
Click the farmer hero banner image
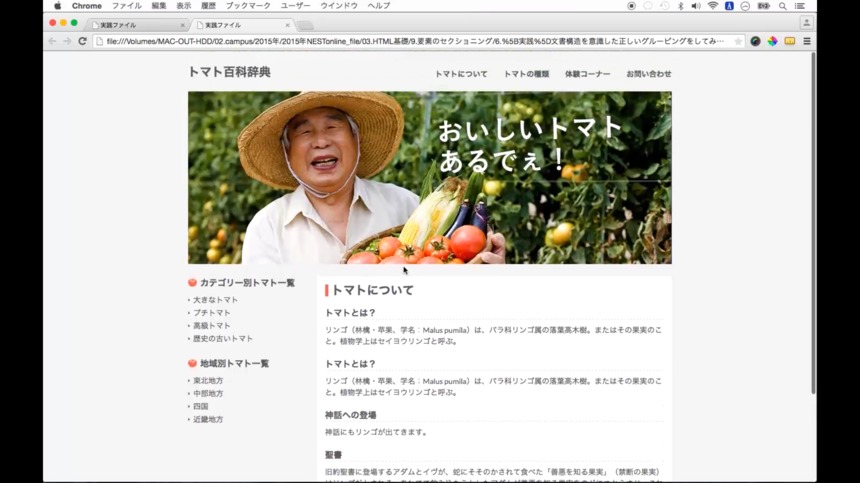429,178
